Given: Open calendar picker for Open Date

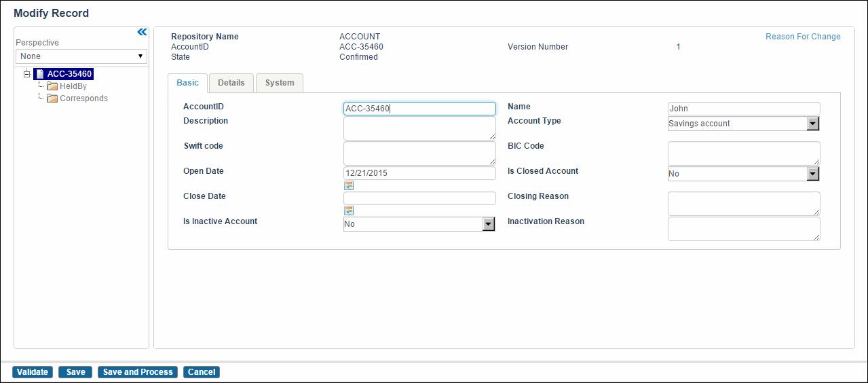Looking at the screenshot, I should (x=349, y=185).
